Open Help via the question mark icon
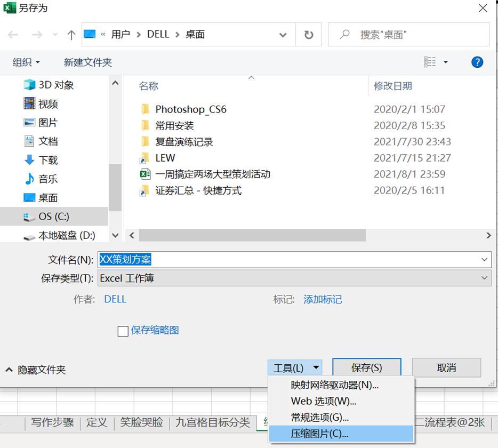 click(x=477, y=62)
